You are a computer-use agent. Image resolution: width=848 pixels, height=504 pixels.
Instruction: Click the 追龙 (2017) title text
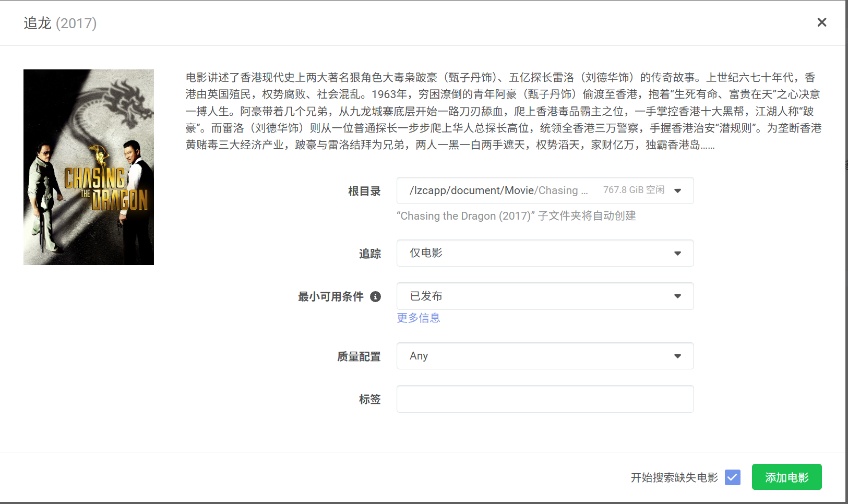(x=60, y=23)
